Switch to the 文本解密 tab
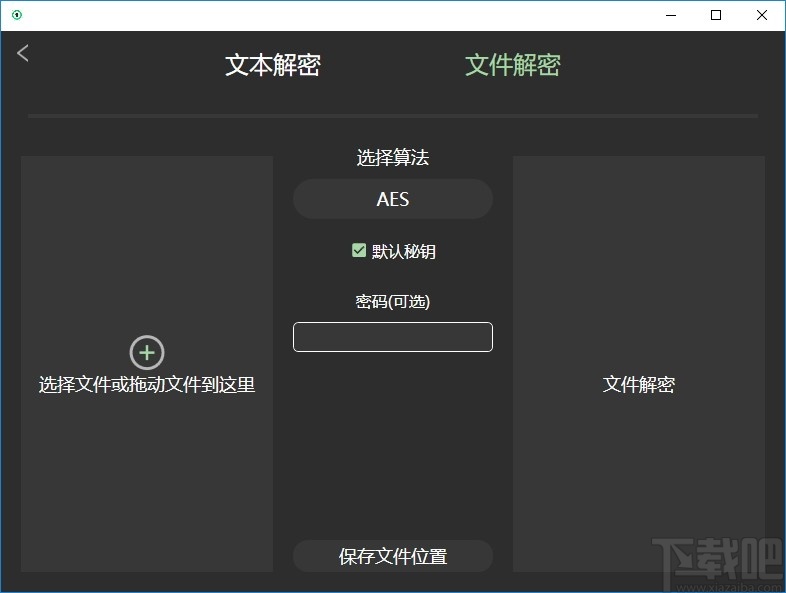 273,65
